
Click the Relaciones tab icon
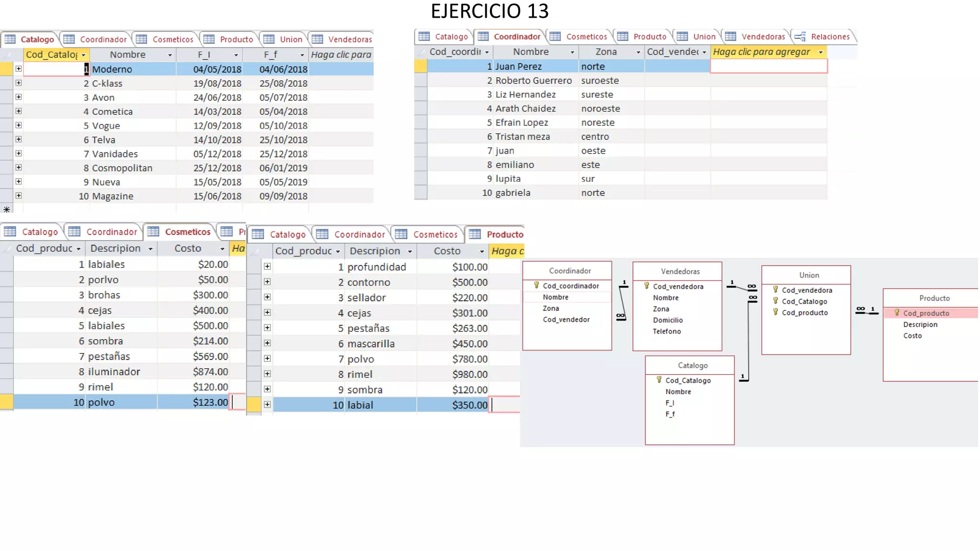[800, 37]
